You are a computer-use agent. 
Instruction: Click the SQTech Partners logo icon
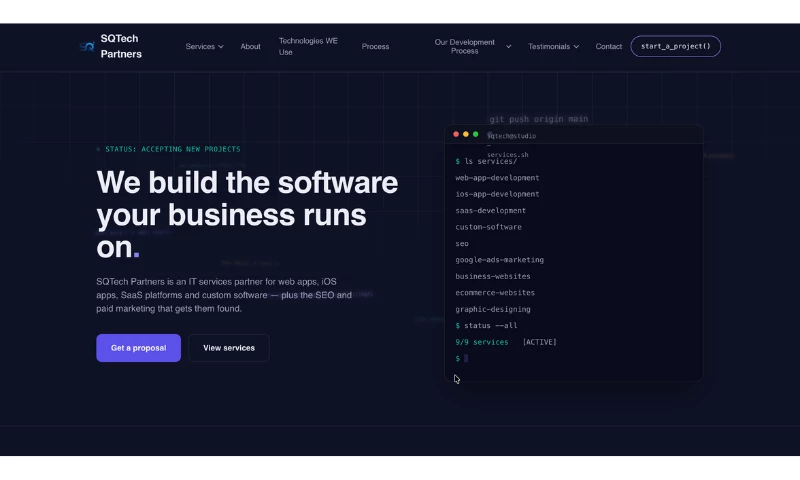click(87, 46)
